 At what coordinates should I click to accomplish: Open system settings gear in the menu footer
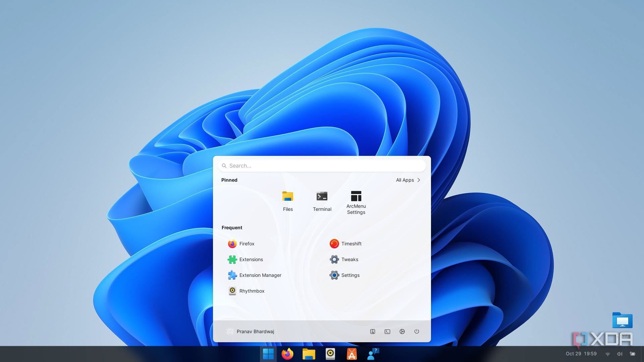pos(402,331)
